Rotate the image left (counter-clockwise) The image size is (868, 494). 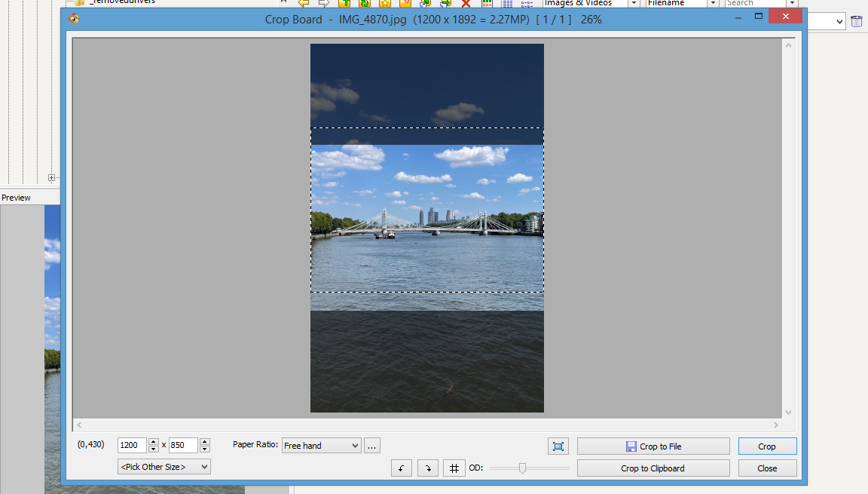tap(402, 468)
